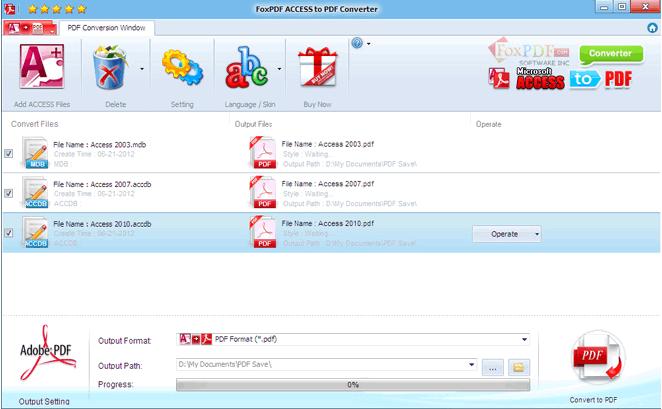
Task: Select the File Name : Access 2003.pdf text
Action: (x=328, y=144)
